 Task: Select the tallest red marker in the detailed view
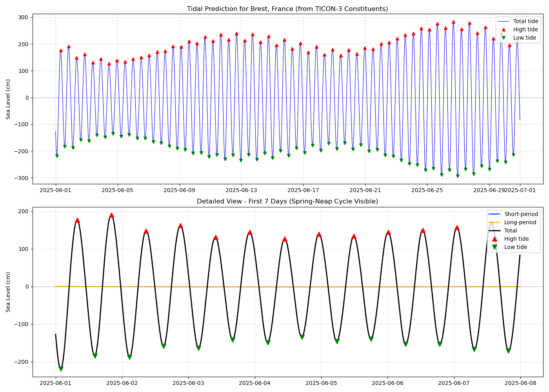[111, 215]
